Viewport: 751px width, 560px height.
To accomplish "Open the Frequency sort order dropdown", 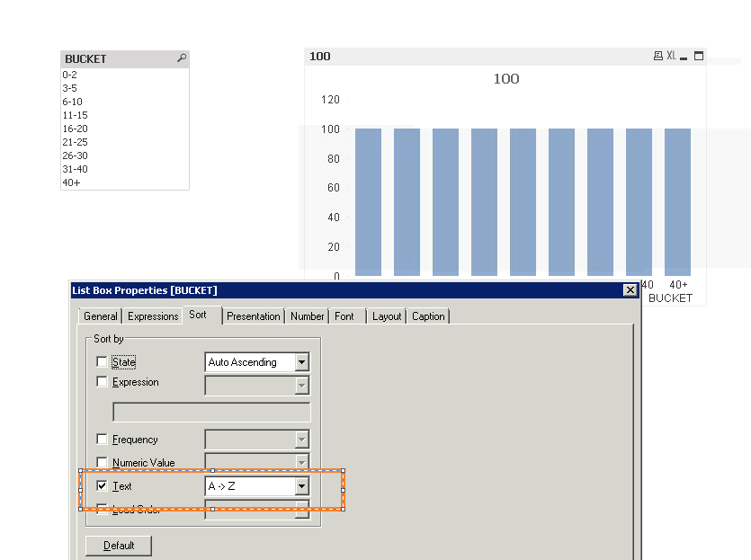I will coord(301,439).
